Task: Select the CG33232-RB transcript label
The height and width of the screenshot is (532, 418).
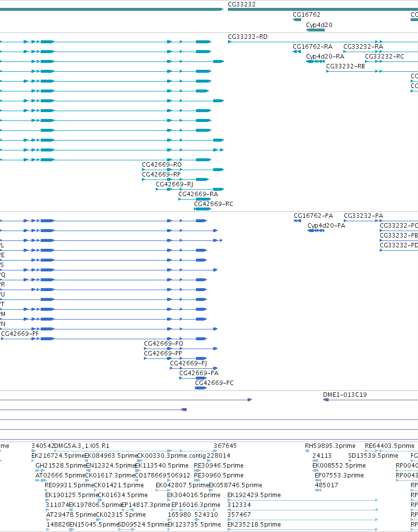Action: point(345,66)
